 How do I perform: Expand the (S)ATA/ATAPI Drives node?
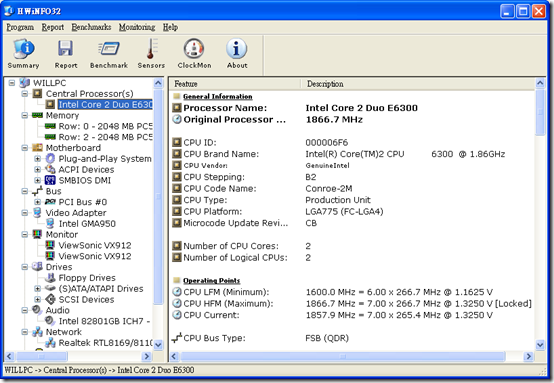pos(37,289)
